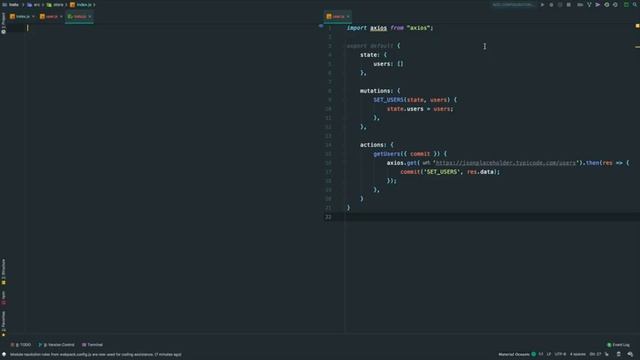Click the Stop square icon in toolbar
Screen dimensions: 640x360
click(x=569, y=5)
